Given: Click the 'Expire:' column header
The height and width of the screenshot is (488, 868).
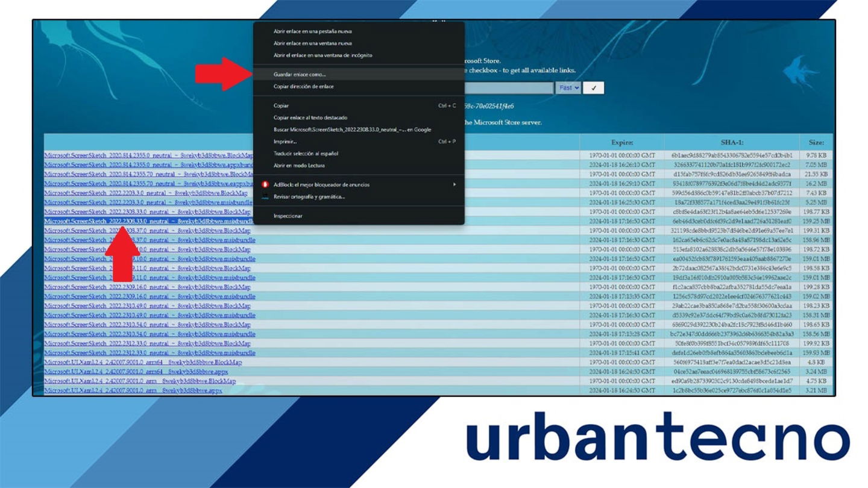Looking at the screenshot, I should tap(622, 143).
